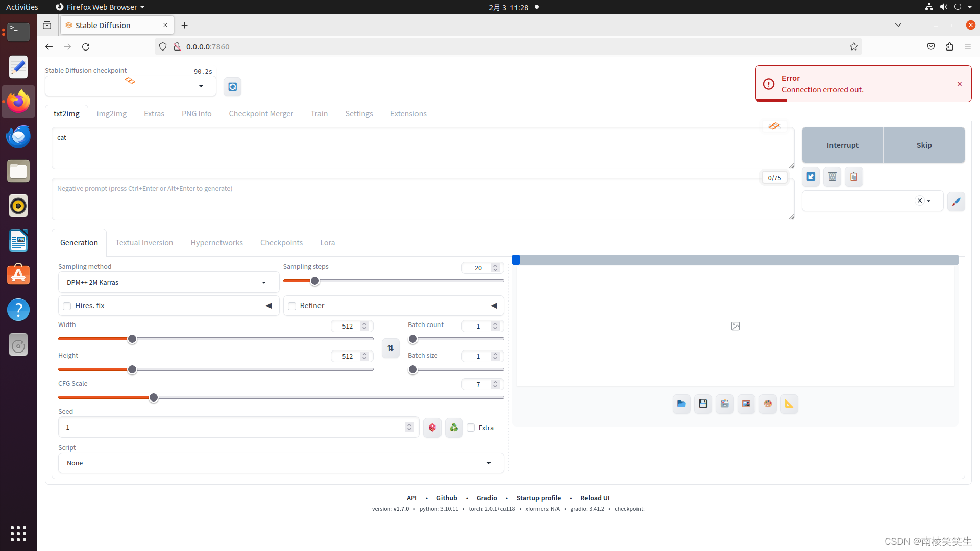Open the output images folder icon

point(681,404)
